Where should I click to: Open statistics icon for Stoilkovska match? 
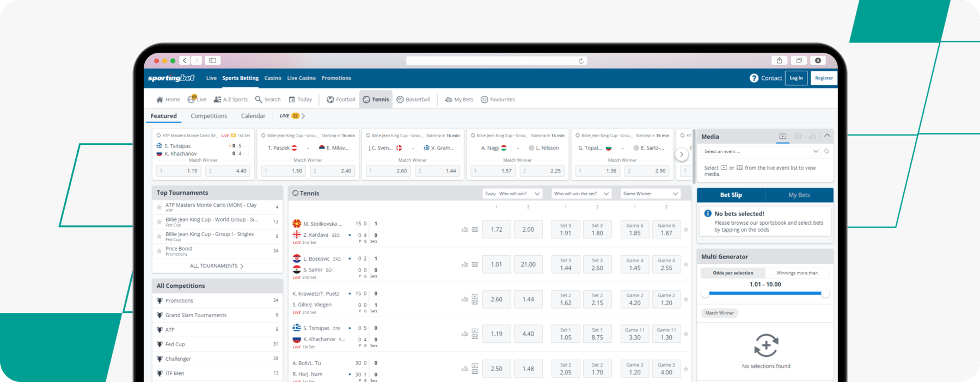click(x=464, y=230)
